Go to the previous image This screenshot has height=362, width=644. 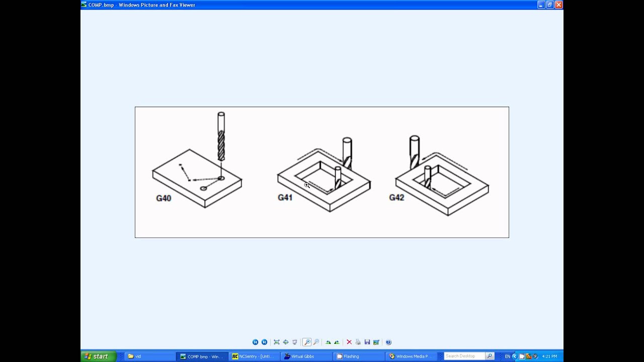click(x=255, y=342)
